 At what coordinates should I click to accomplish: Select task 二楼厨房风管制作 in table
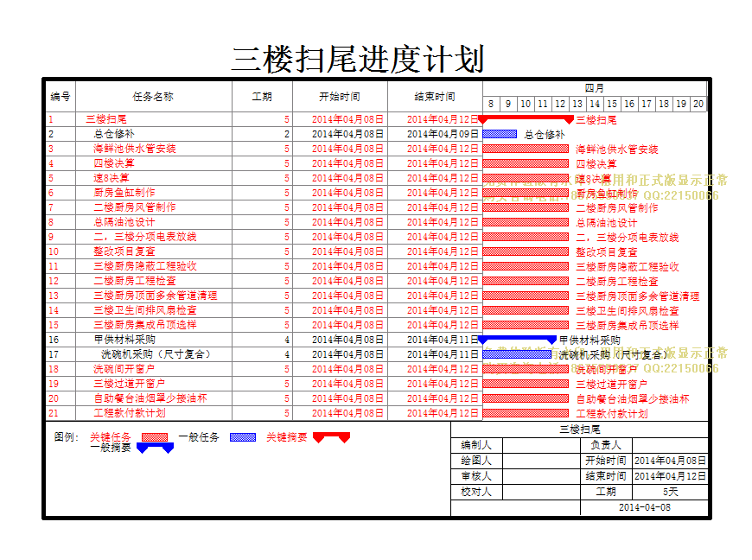click(x=134, y=207)
